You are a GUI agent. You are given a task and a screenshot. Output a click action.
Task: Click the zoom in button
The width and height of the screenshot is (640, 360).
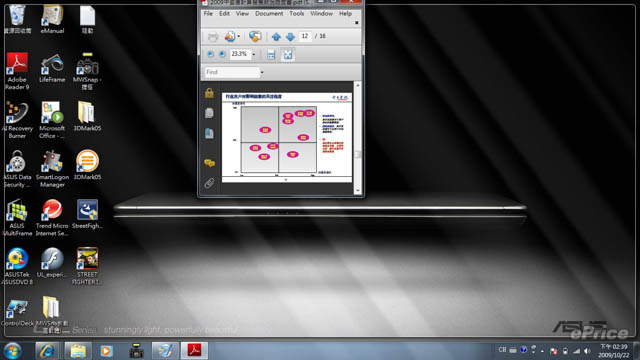tap(222, 54)
